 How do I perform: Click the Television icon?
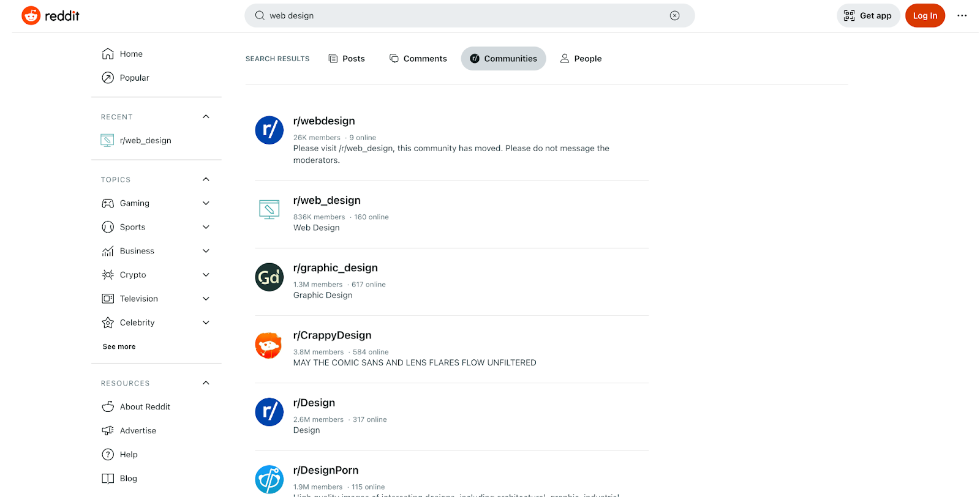[x=108, y=299]
